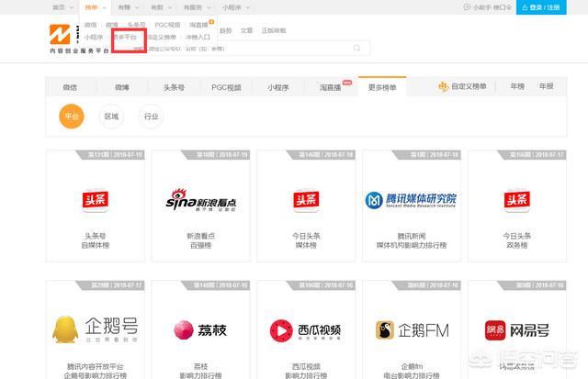Open the 文章 header link
This screenshot has width=588, height=379.
coord(246,30)
